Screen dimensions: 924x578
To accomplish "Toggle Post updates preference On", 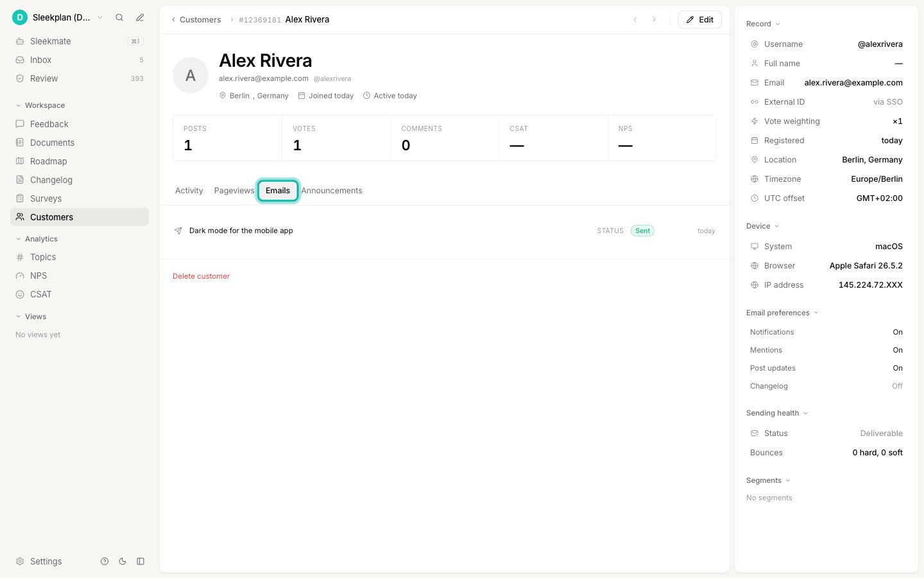I will pyautogui.click(x=898, y=368).
